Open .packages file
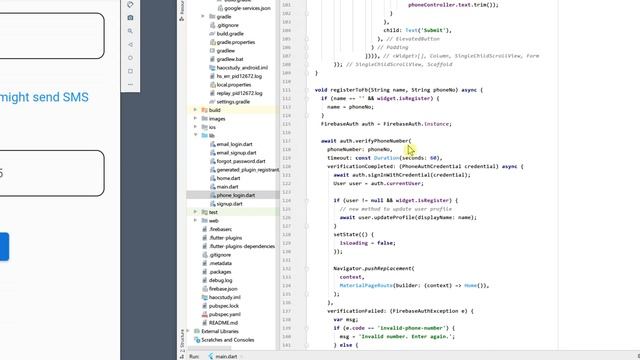 tap(217, 272)
